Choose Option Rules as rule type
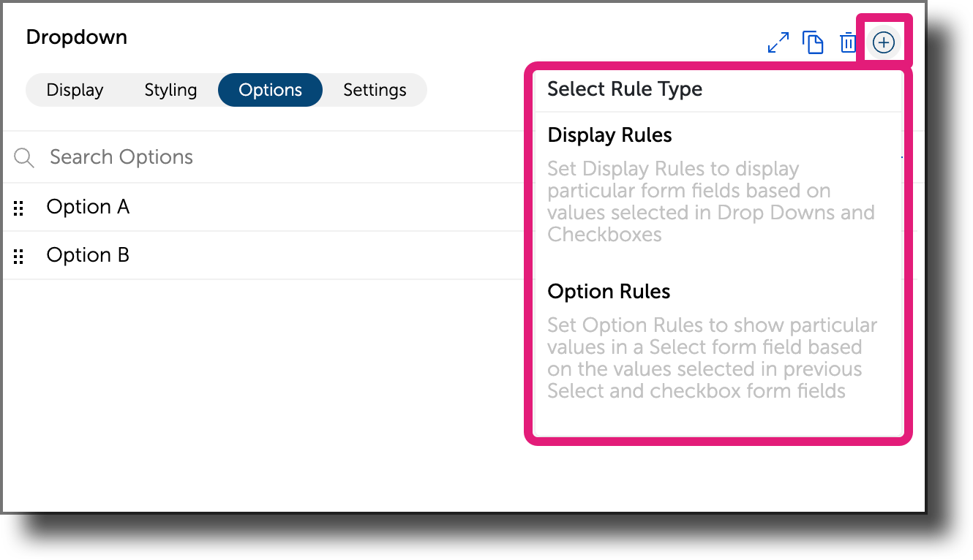 click(x=609, y=291)
